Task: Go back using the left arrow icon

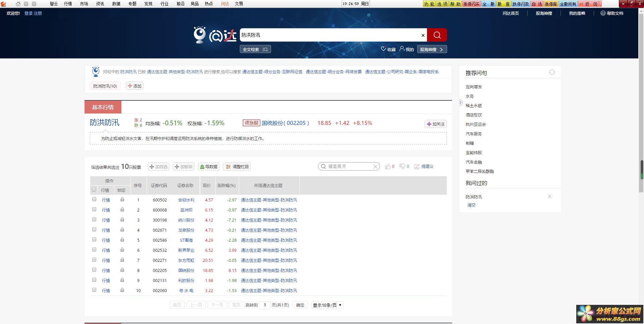Action: (x=26, y=4)
